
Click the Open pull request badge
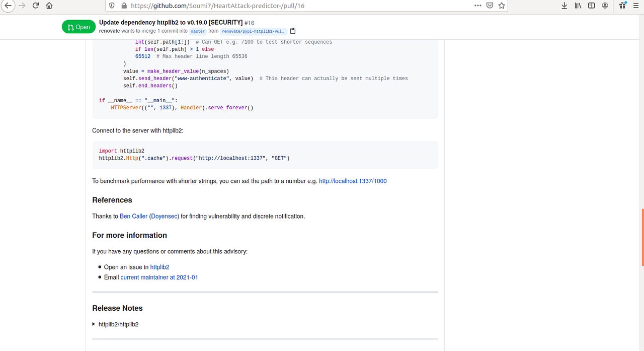click(78, 26)
